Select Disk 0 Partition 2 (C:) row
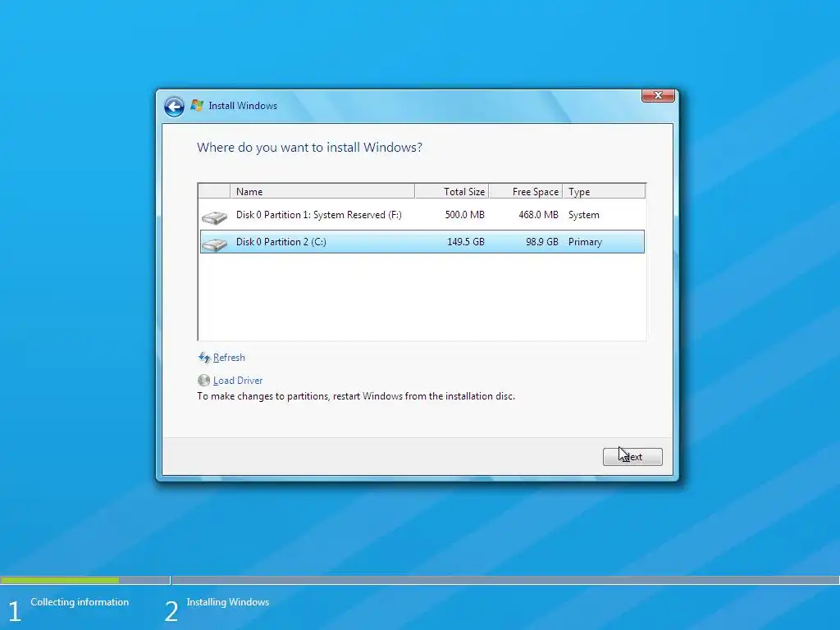The image size is (840, 630). click(x=422, y=242)
